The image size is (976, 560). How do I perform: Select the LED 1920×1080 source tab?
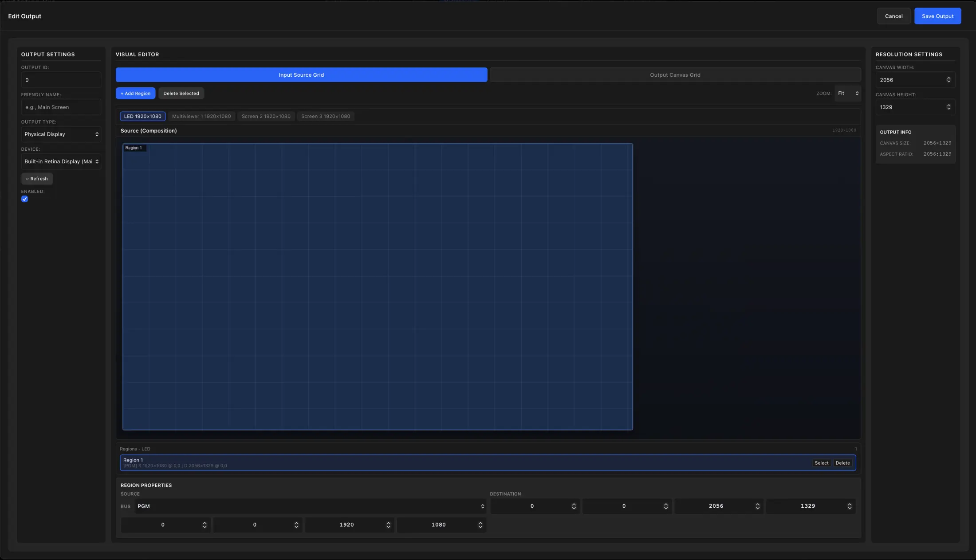coord(143,116)
